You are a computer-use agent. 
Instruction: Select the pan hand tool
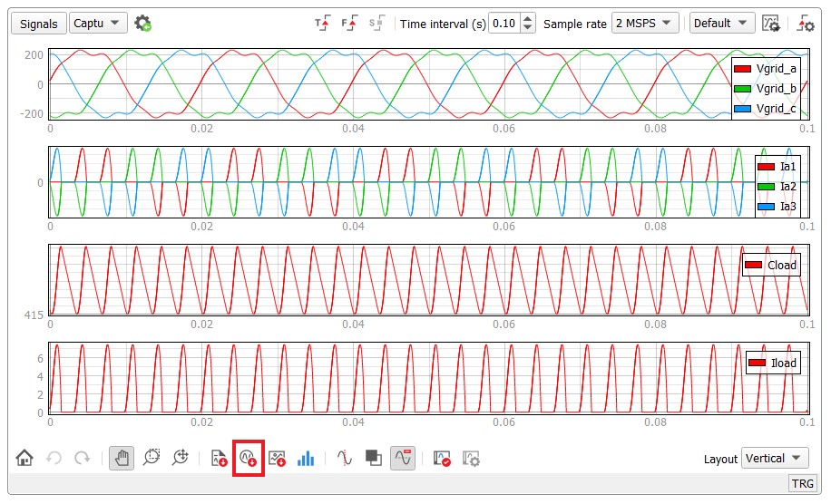point(122,459)
